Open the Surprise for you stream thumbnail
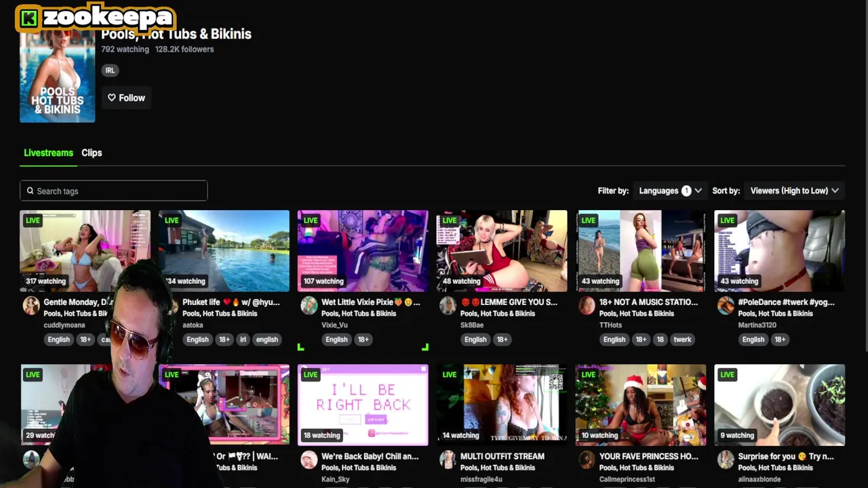This screenshot has height=488, width=868. 780,405
